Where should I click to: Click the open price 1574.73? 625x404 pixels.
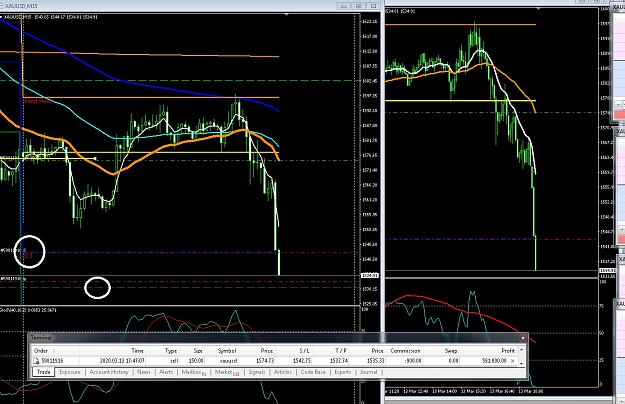coord(264,361)
